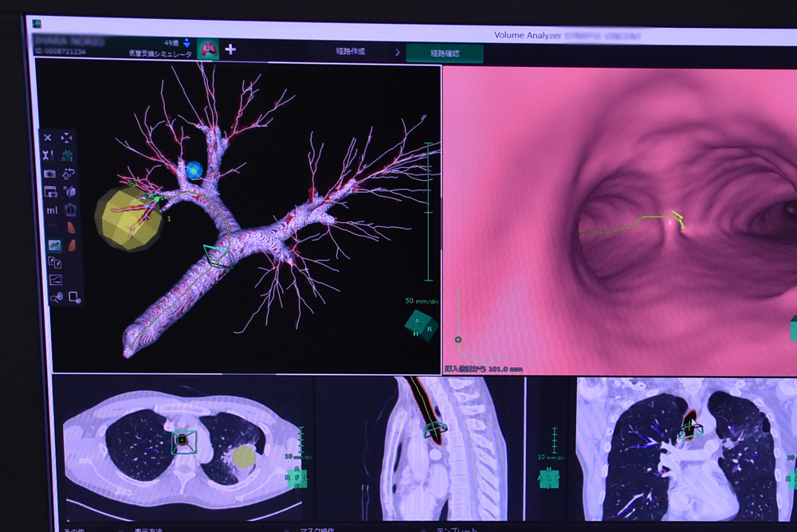
Task: Click the yellow tumor sphere in 3D view
Action: pos(127,218)
